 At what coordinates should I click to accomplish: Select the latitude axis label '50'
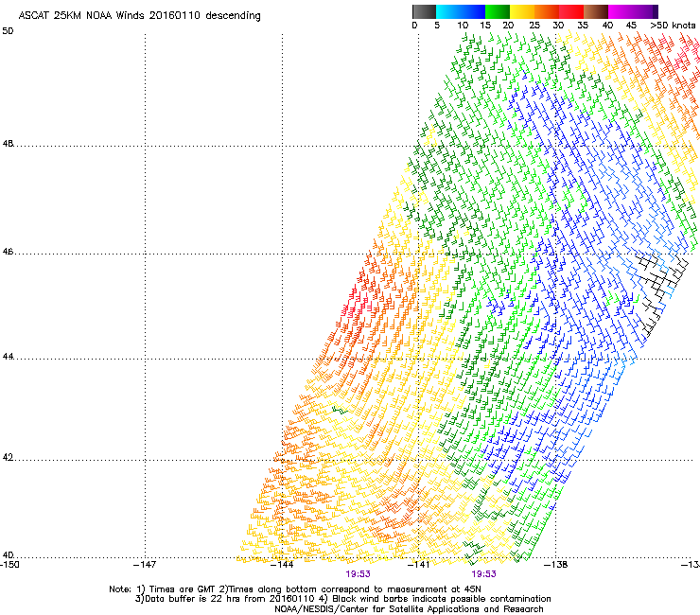[x=8, y=31]
